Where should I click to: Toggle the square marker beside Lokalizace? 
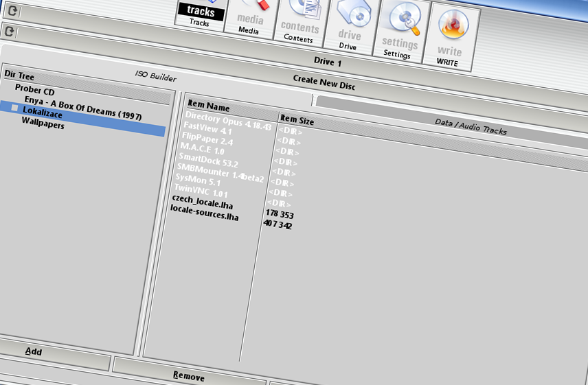pos(14,108)
